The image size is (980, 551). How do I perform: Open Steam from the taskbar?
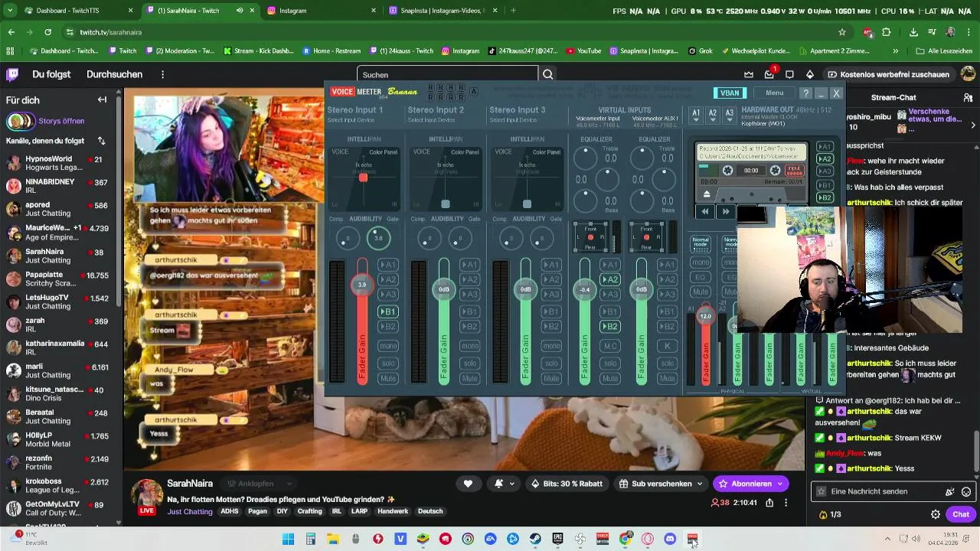[x=535, y=540]
